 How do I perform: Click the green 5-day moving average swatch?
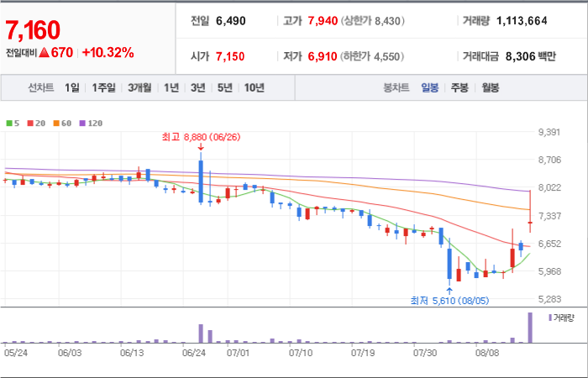point(9,123)
